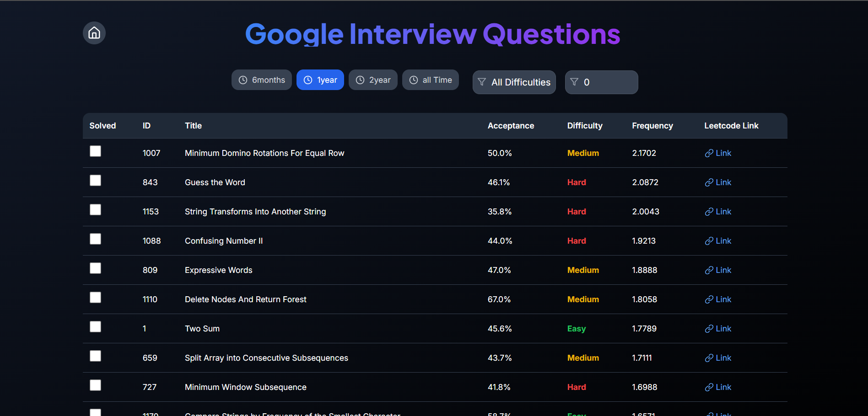Open Leetcode link for Confusing Number II
The width and height of the screenshot is (868, 416).
tap(718, 241)
